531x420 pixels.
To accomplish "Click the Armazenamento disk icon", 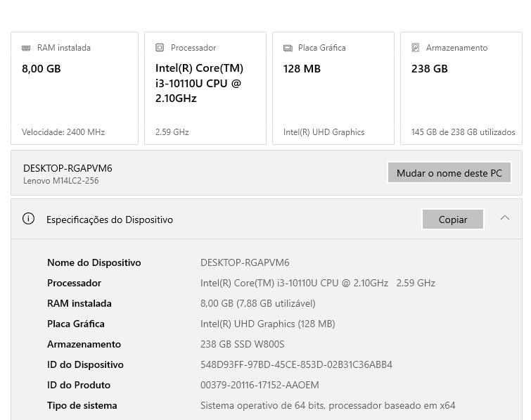I will (x=416, y=48).
